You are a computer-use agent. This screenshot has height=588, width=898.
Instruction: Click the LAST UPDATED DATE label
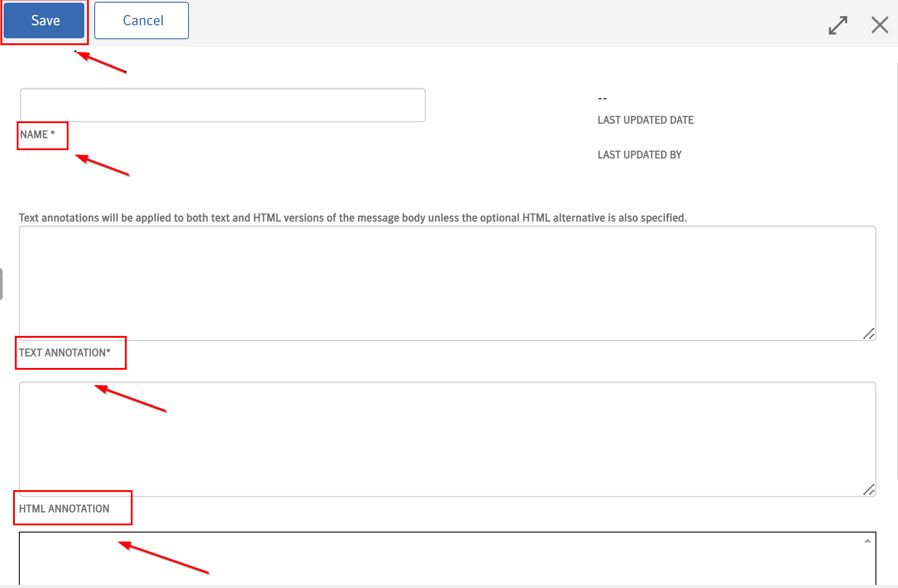[645, 120]
